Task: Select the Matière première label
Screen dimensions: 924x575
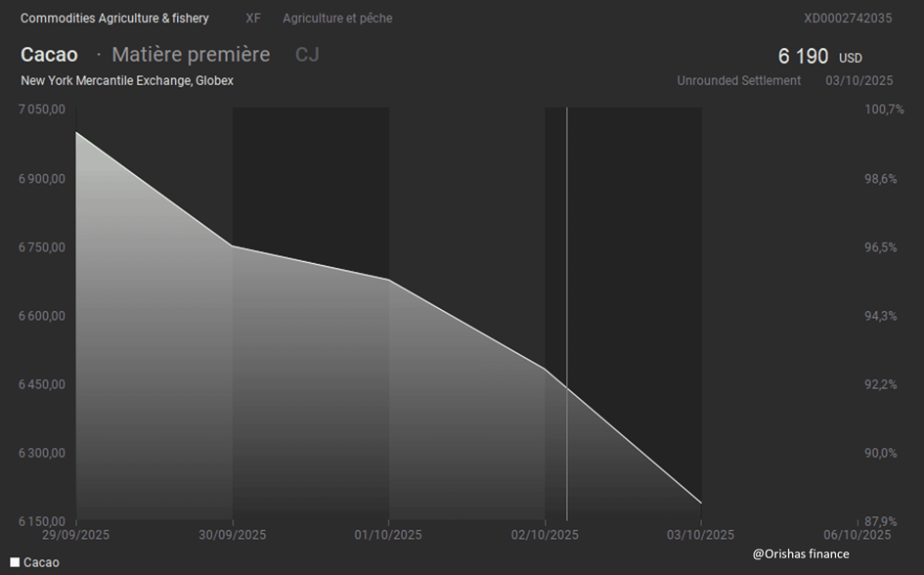Action: click(x=191, y=55)
